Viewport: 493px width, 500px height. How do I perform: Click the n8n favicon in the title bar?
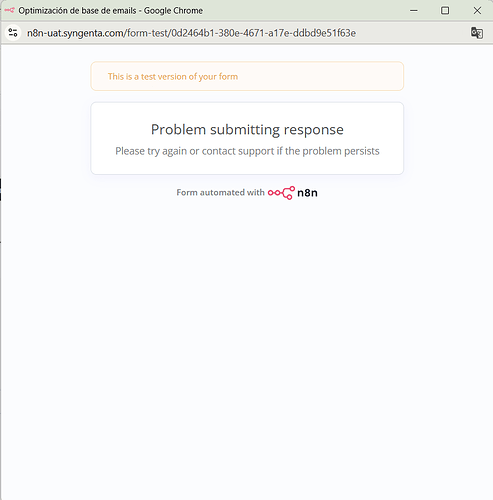click(x=9, y=10)
